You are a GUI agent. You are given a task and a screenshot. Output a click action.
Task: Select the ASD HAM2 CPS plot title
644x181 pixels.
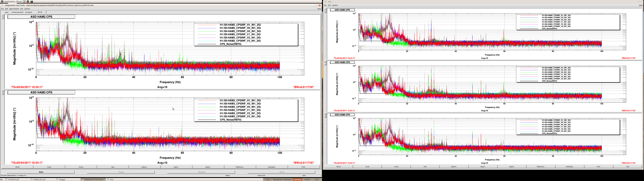(x=41, y=17)
